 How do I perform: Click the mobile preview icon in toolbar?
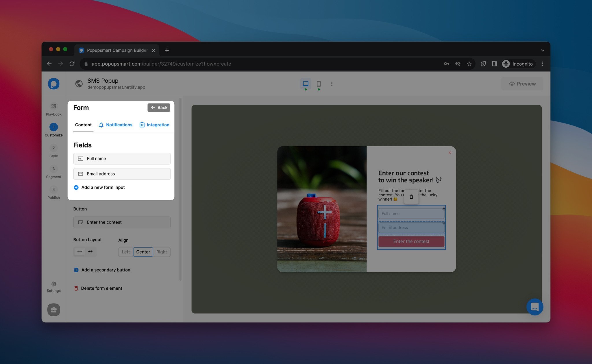(319, 84)
